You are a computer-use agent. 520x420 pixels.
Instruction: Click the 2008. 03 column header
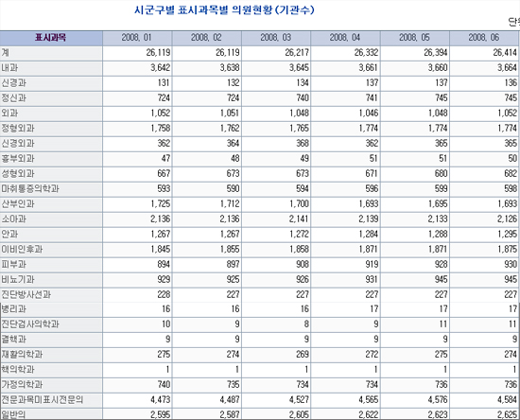click(x=276, y=38)
